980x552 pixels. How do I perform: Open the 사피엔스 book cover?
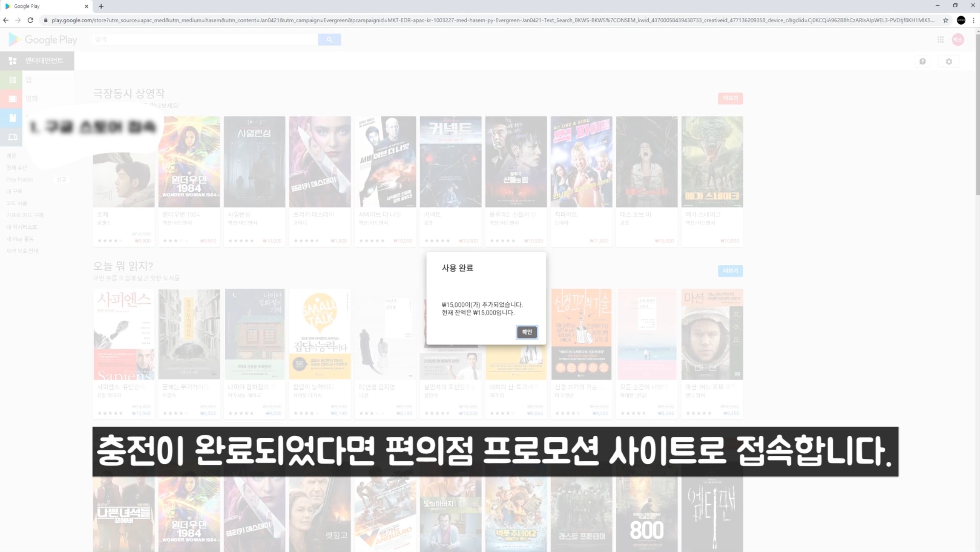tap(124, 334)
